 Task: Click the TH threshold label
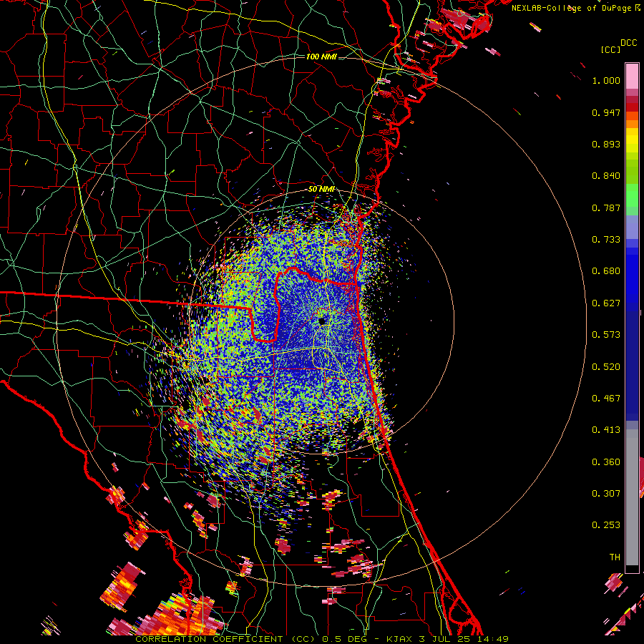(615, 557)
